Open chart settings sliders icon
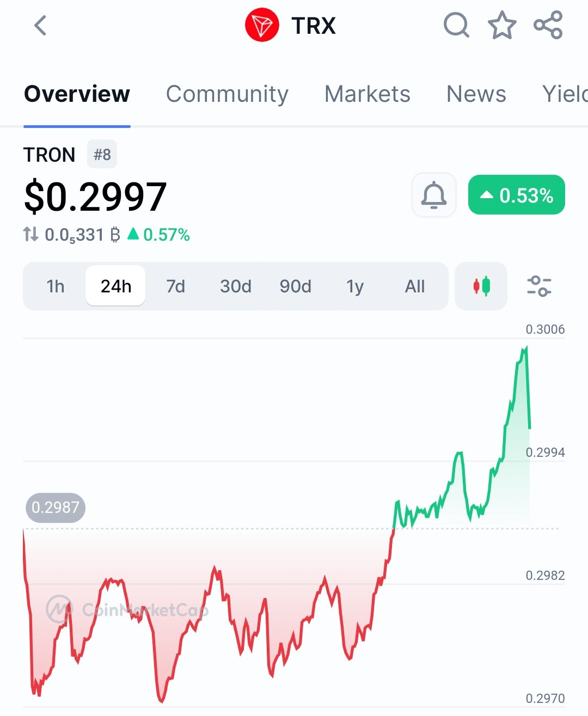 pos(539,286)
